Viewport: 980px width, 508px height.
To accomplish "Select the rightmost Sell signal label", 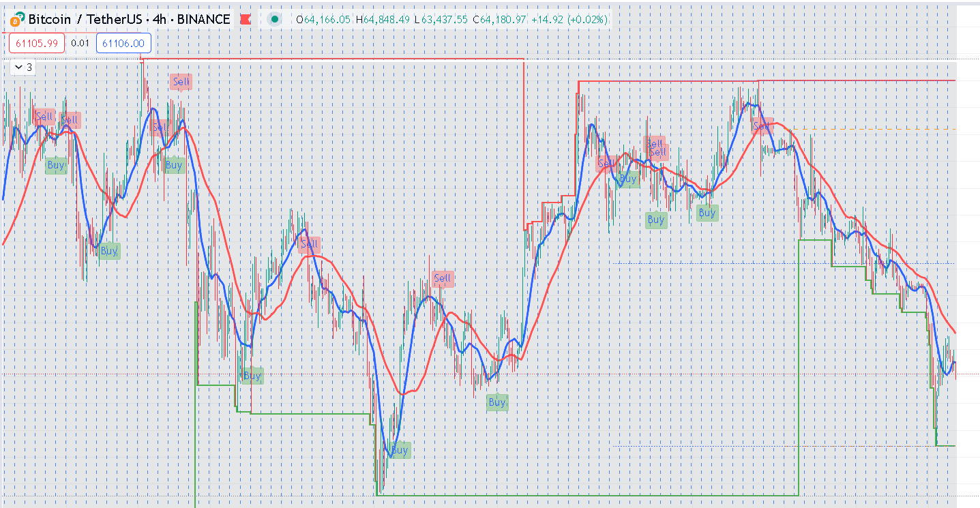I will [762, 125].
